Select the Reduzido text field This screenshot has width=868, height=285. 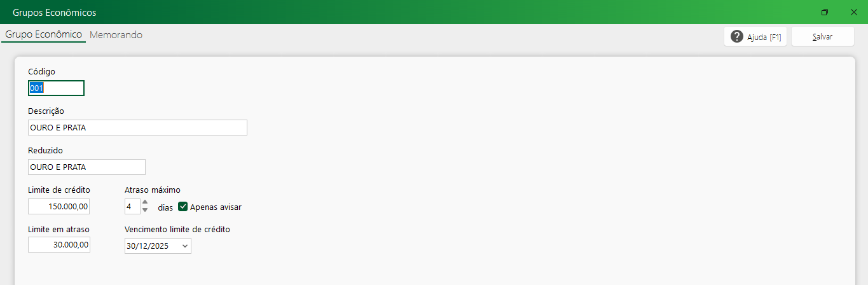[x=86, y=167]
